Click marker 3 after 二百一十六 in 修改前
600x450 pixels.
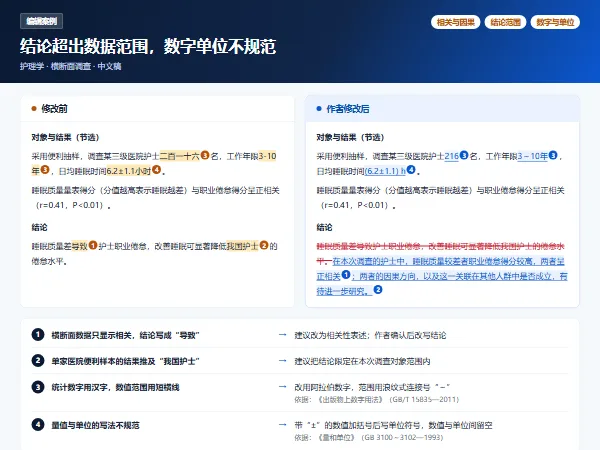[205, 155]
